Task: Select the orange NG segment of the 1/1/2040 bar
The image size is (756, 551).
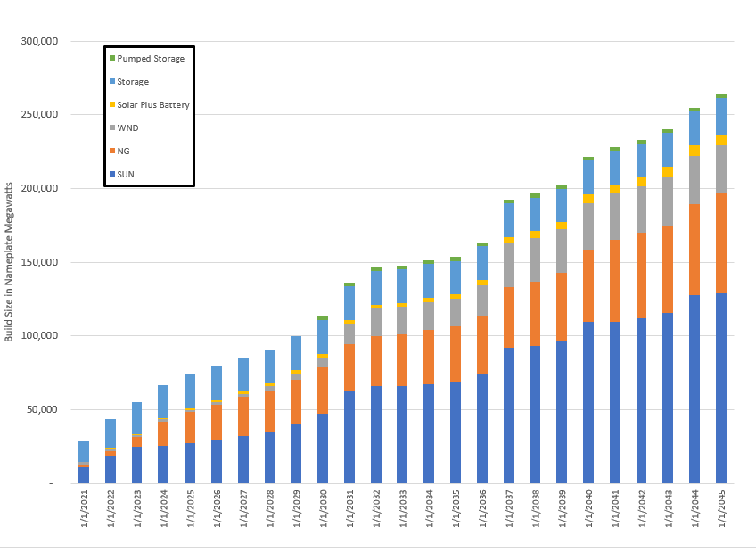Action: click(x=588, y=285)
